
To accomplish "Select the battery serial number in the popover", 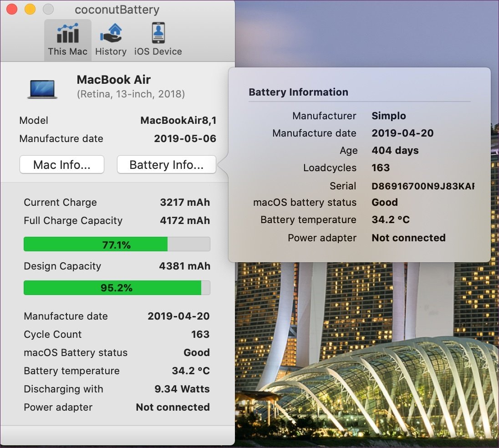I will [x=423, y=186].
